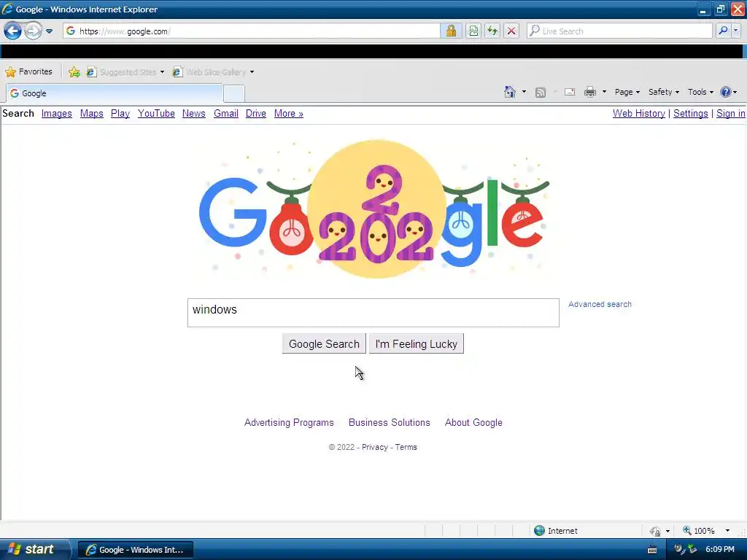Open a new blank tab
The height and width of the screenshot is (560, 747).
(x=234, y=94)
